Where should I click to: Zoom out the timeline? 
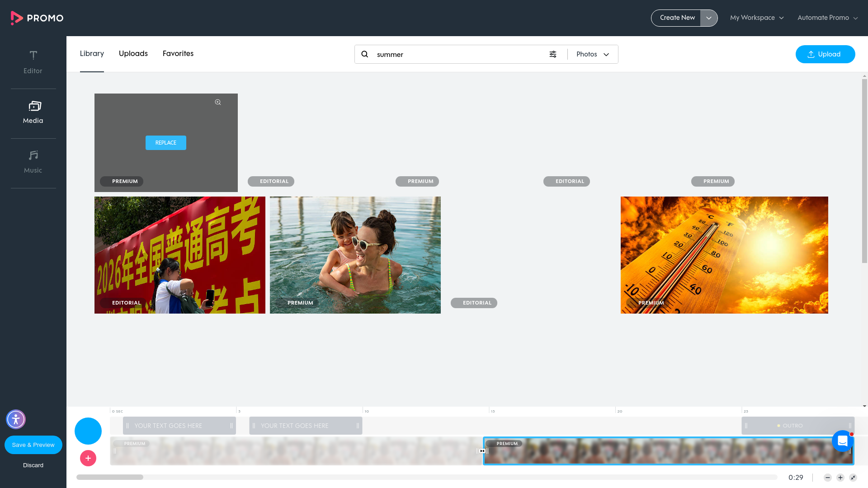(828, 478)
